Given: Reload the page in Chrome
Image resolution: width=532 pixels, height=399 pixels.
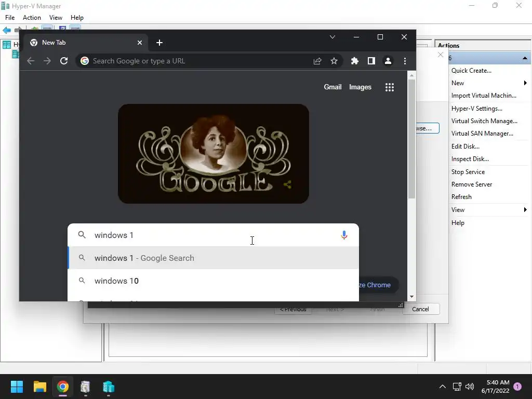Looking at the screenshot, I should point(64,61).
